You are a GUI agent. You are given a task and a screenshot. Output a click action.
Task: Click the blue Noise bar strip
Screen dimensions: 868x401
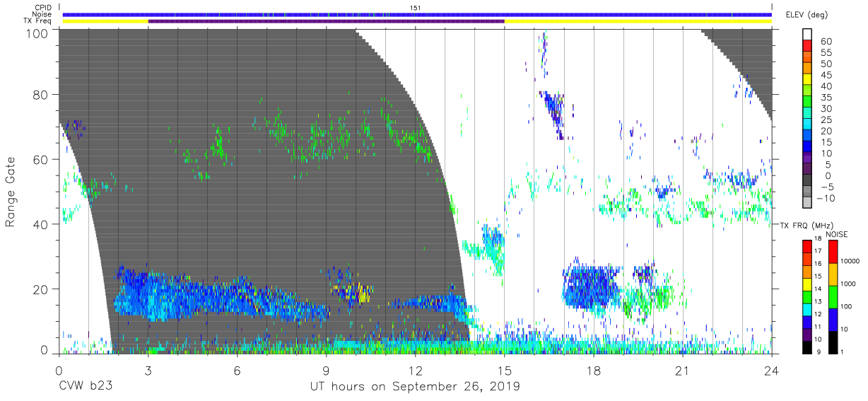coord(417,14)
